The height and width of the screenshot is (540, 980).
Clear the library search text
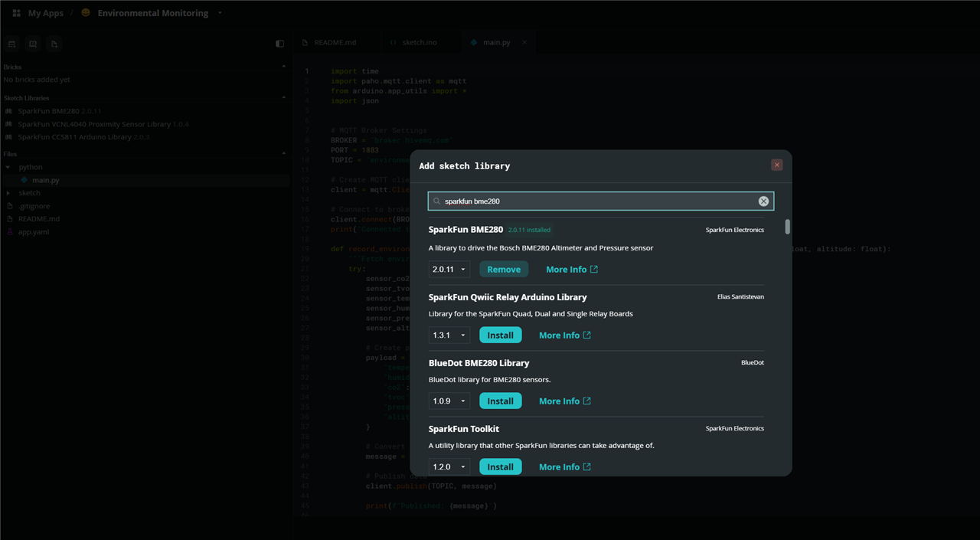(763, 201)
